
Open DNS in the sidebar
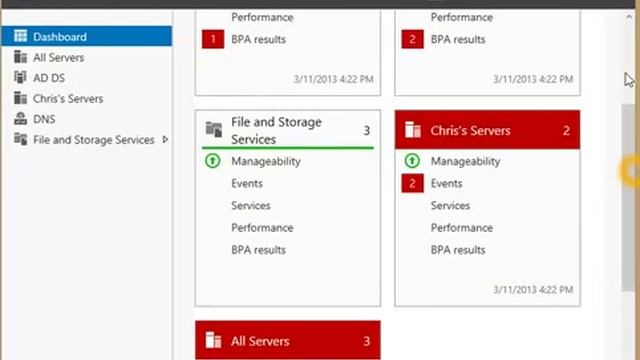(x=44, y=119)
